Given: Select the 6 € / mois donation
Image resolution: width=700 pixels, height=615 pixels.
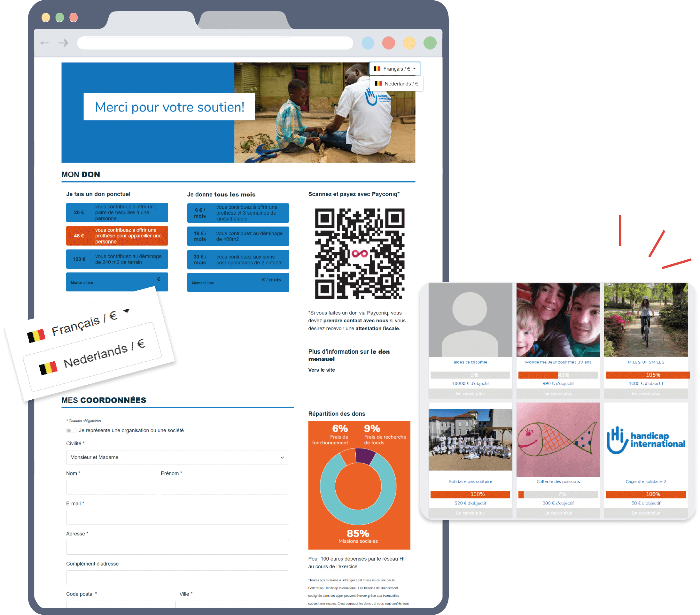Looking at the screenshot, I should [238, 213].
